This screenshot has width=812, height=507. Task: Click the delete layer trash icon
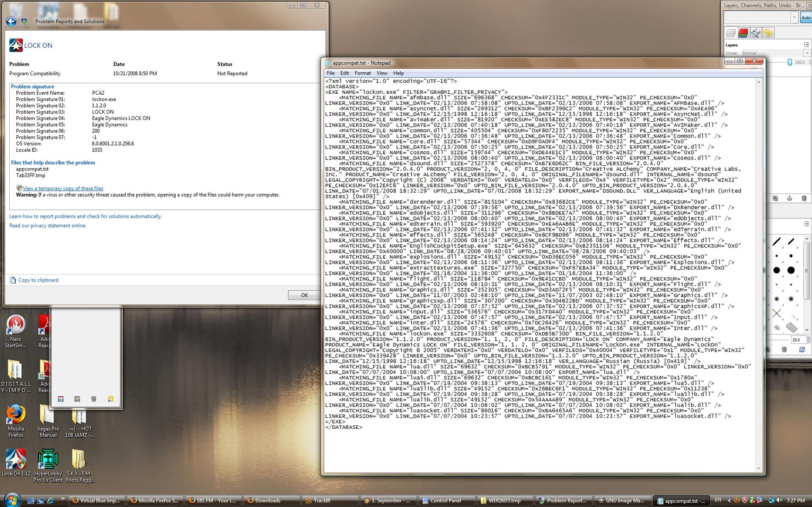tap(804, 198)
